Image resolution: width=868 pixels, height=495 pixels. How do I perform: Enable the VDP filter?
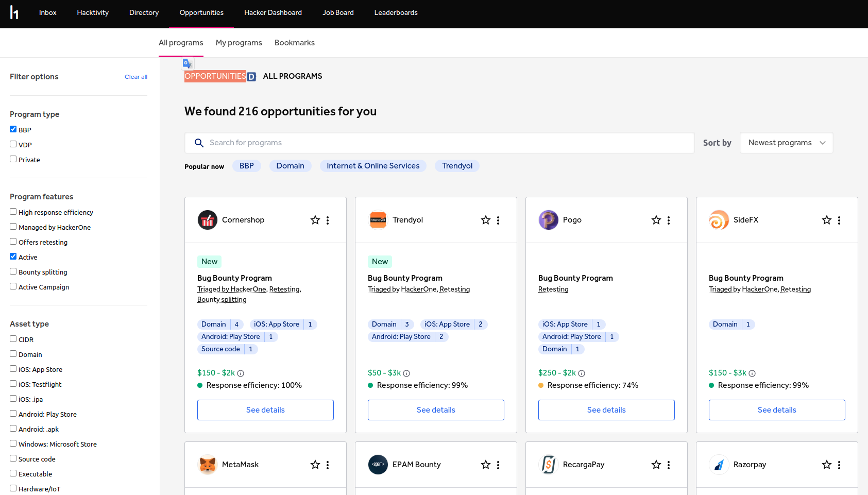[x=13, y=144]
